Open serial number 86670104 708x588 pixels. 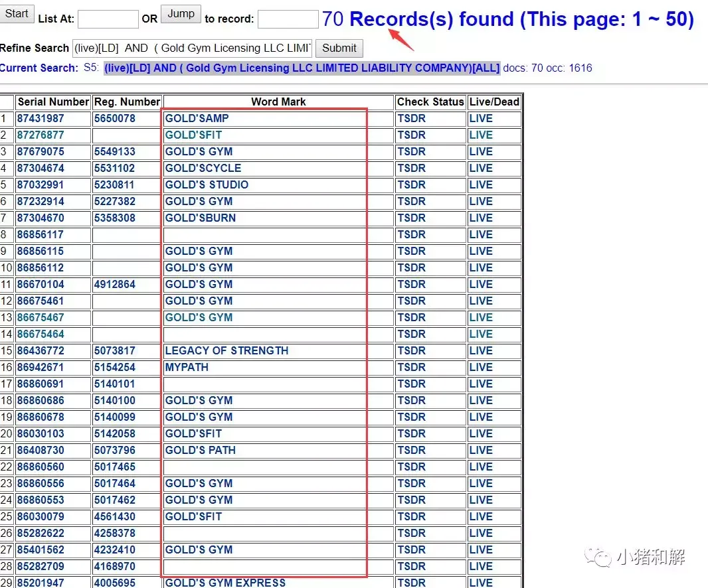pos(41,284)
